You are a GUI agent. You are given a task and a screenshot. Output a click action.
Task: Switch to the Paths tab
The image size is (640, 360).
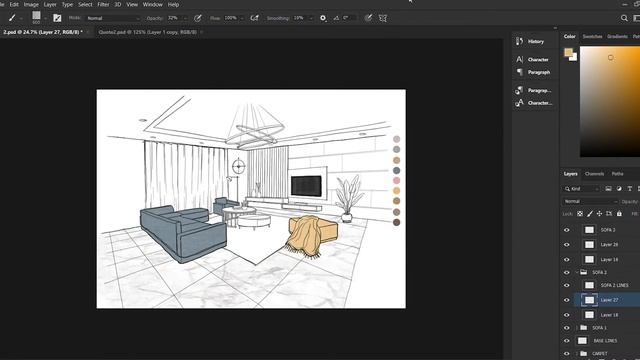coord(618,174)
